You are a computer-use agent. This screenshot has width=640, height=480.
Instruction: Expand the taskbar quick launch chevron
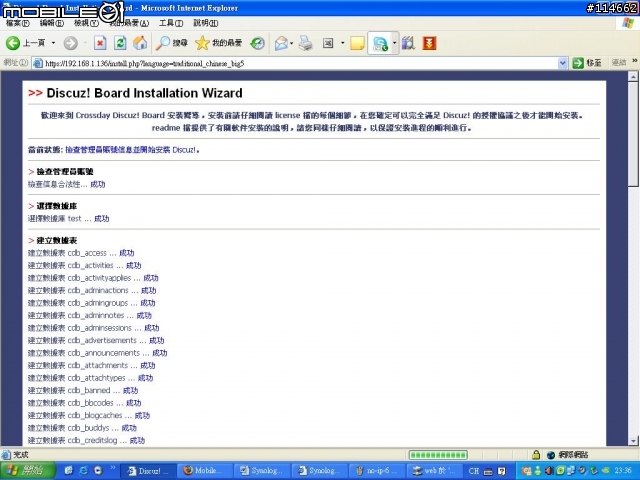[113, 468]
